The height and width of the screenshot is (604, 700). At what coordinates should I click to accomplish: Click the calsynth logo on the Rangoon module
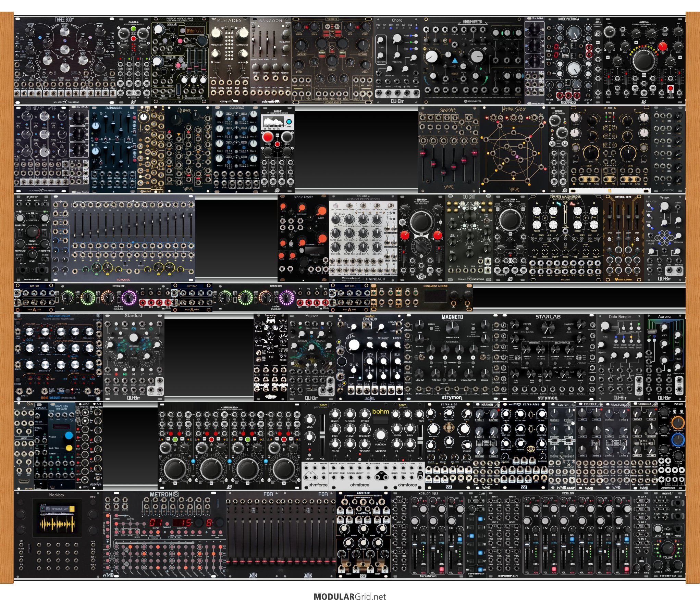pyautogui.click(x=271, y=101)
